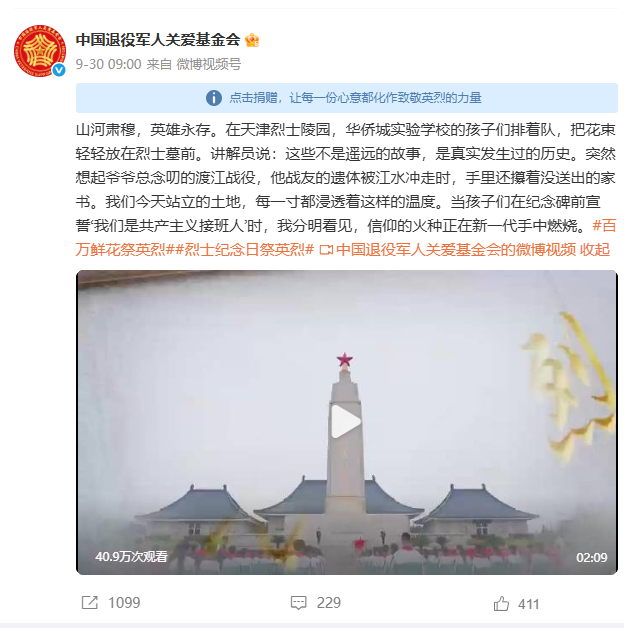Viewport: 624px width, 628px height.
Task: Click the 229 comment count
Action: [329, 603]
